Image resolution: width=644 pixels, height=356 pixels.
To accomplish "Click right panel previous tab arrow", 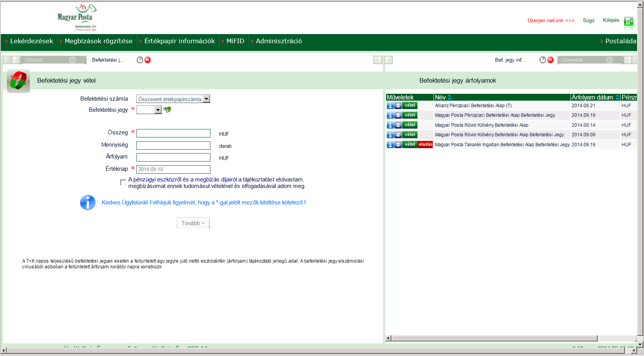I will click(389, 60).
